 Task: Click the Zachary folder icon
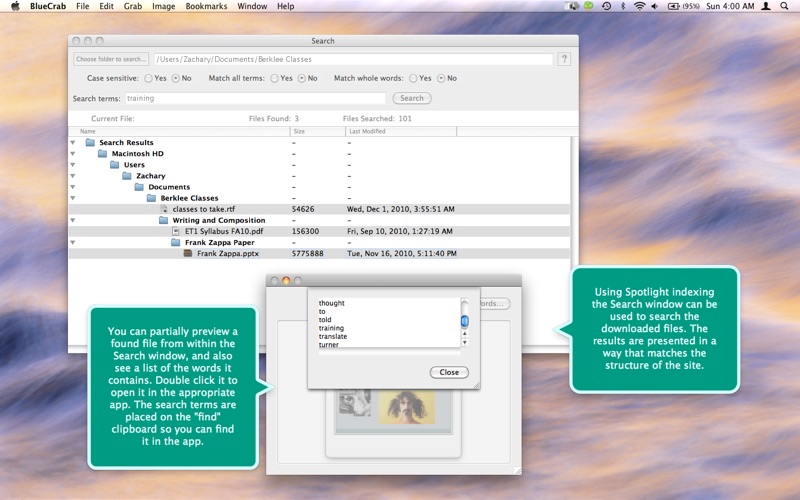click(127, 176)
